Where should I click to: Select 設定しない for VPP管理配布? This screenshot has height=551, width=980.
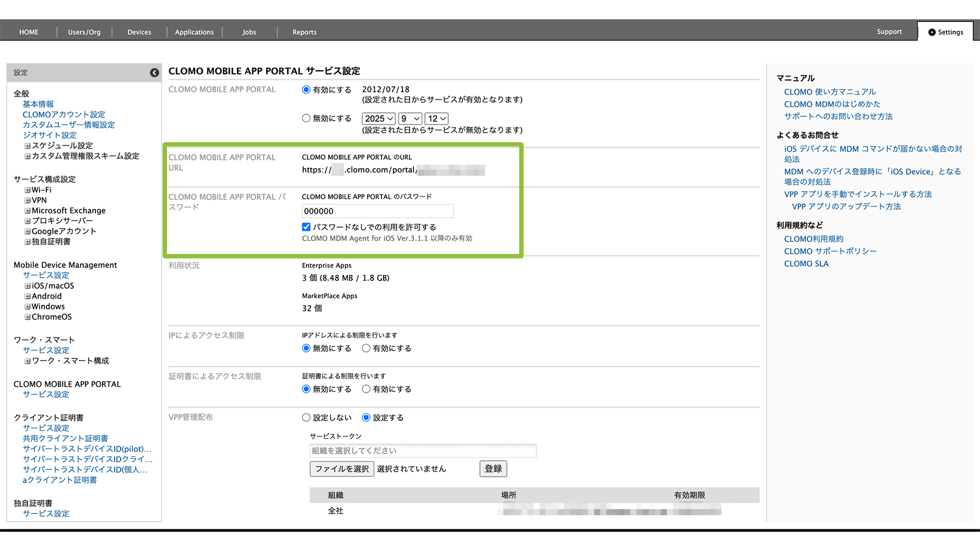coord(306,418)
